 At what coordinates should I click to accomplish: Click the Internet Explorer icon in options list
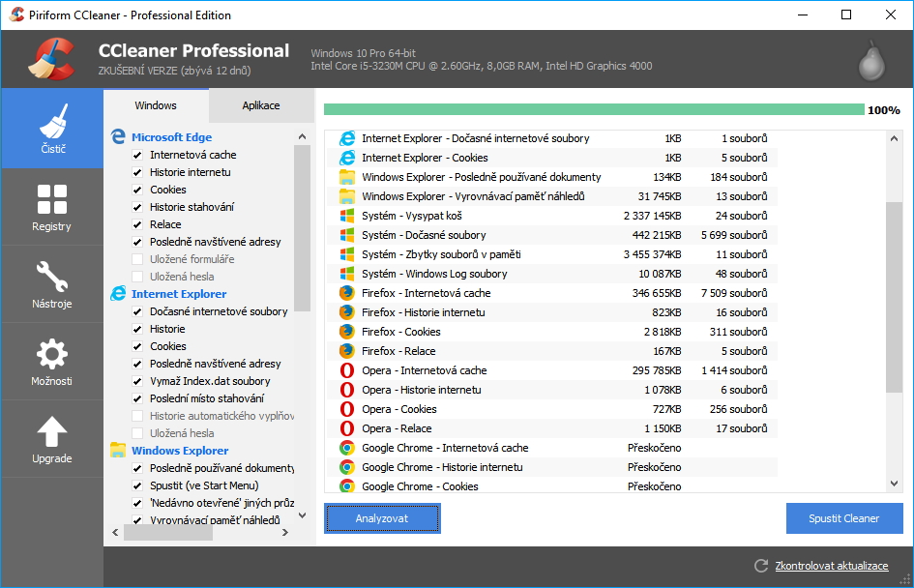(x=118, y=294)
